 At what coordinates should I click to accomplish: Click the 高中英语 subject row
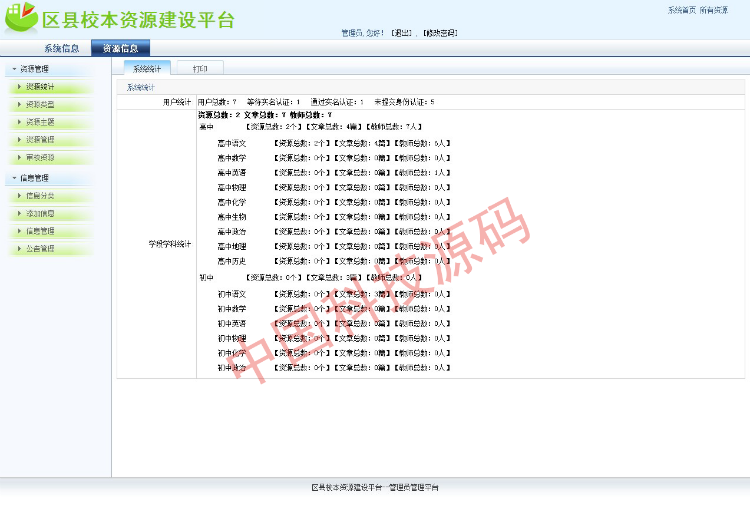[333, 173]
